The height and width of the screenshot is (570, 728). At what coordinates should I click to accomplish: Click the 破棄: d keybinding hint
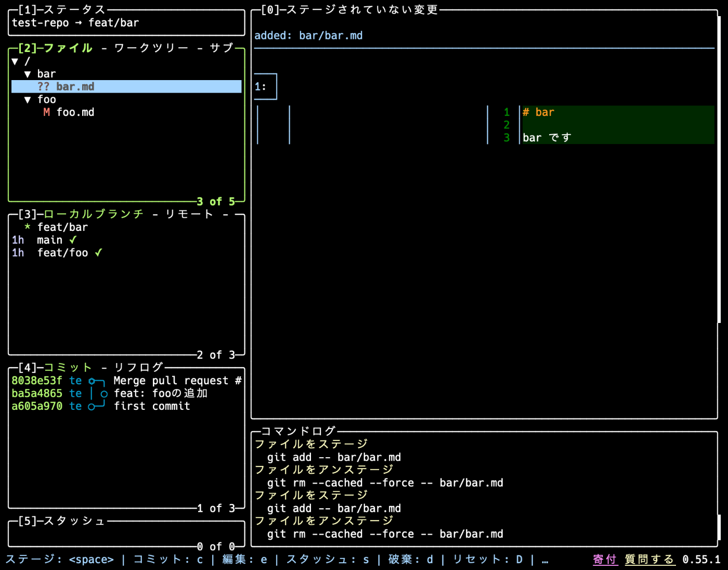tap(411, 560)
